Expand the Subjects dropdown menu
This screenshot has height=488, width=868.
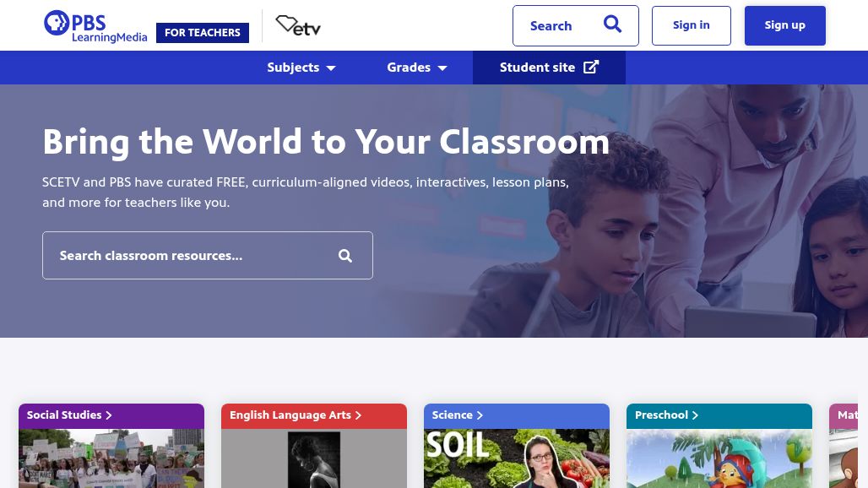click(301, 68)
